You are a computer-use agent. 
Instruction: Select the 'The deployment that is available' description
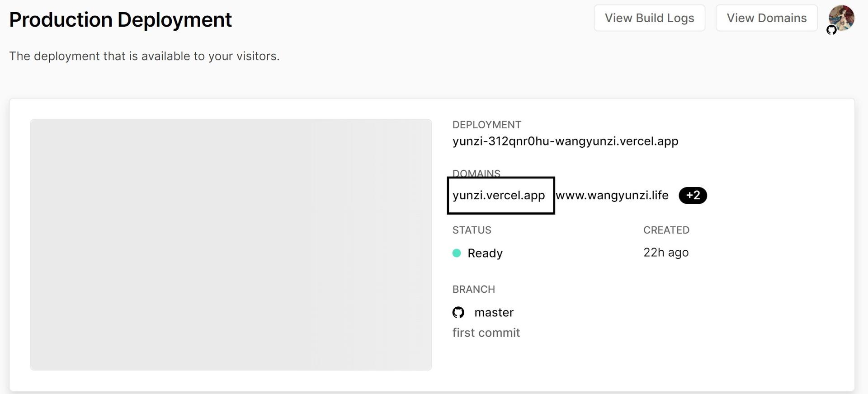click(x=144, y=56)
